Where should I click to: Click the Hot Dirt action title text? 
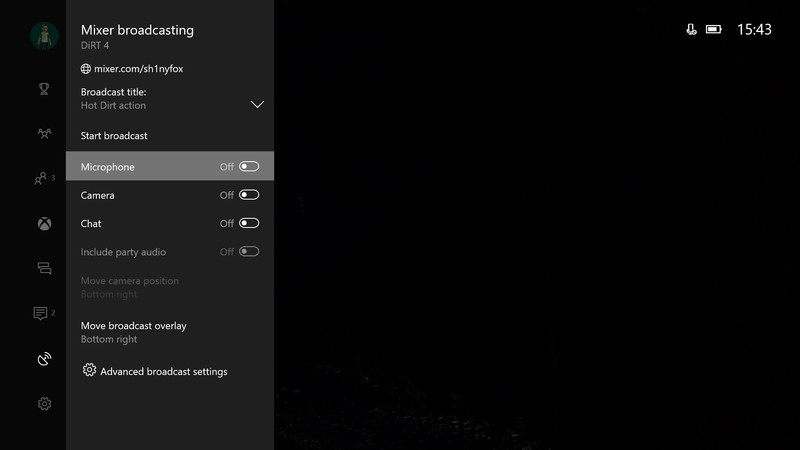point(113,106)
